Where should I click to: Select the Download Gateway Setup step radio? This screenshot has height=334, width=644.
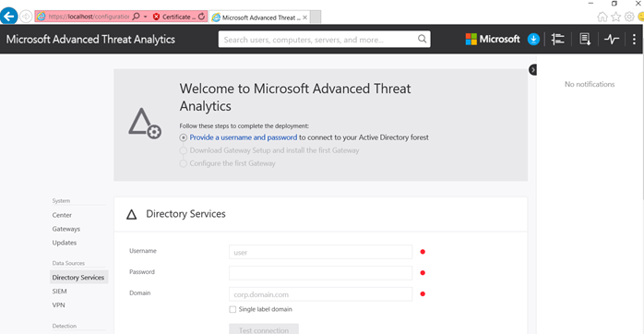click(184, 150)
